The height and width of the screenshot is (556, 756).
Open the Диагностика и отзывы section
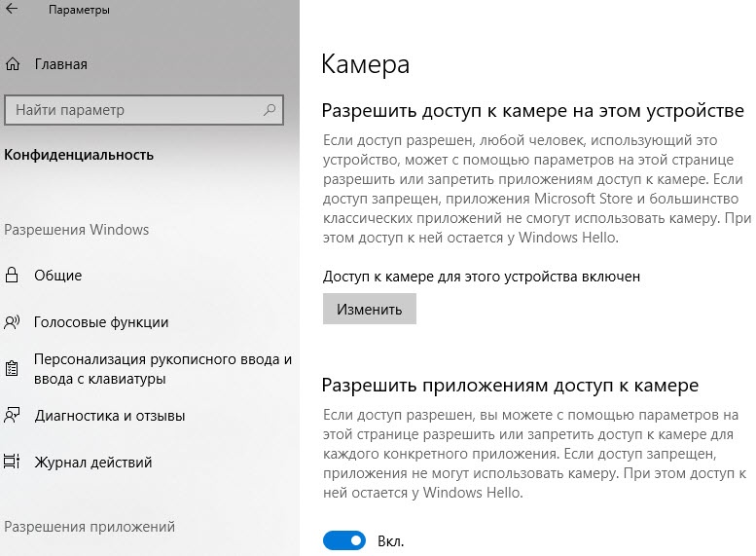pyautogui.click(x=109, y=416)
